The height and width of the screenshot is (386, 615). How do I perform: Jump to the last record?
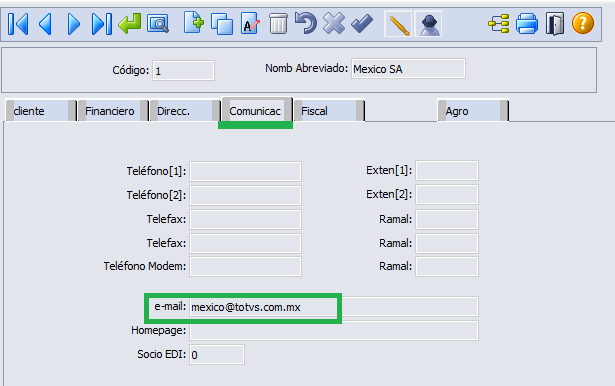(x=102, y=24)
